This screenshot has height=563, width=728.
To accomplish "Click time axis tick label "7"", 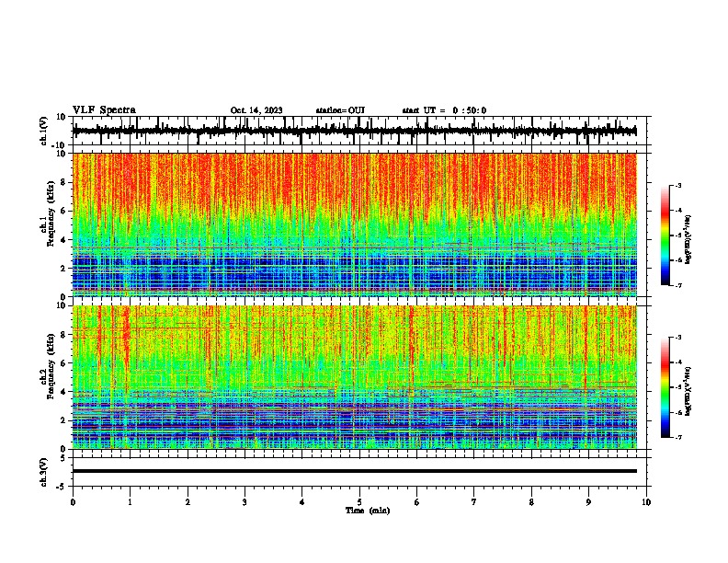I will 474,502.
